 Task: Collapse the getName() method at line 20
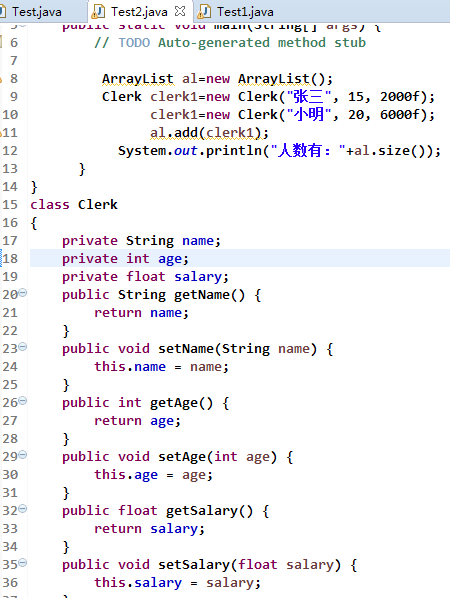[x=23, y=293]
